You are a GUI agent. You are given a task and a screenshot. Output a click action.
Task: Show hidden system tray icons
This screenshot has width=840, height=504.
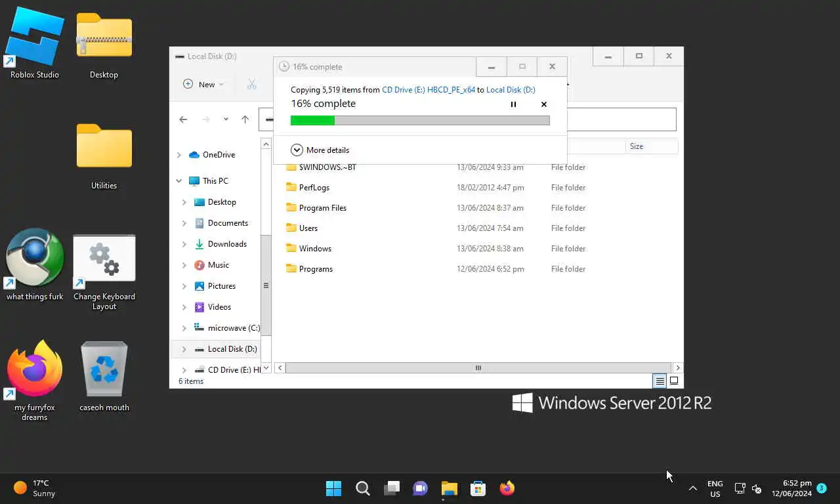tap(692, 488)
